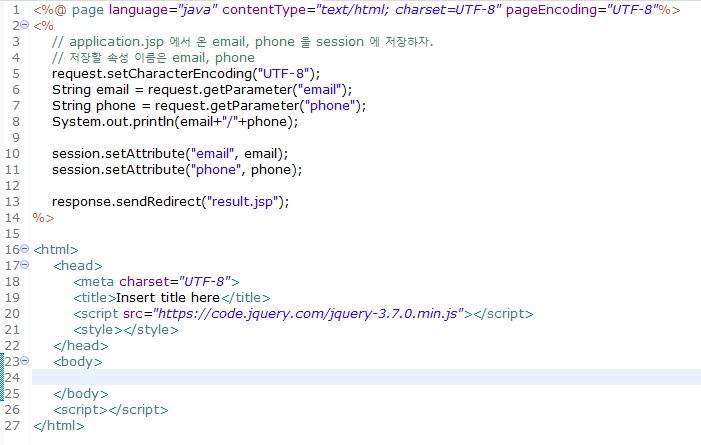Image resolution: width=701 pixels, height=445 pixels.
Task: Click the closing scriptlet tag on line 14
Action: [x=43, y=218]
